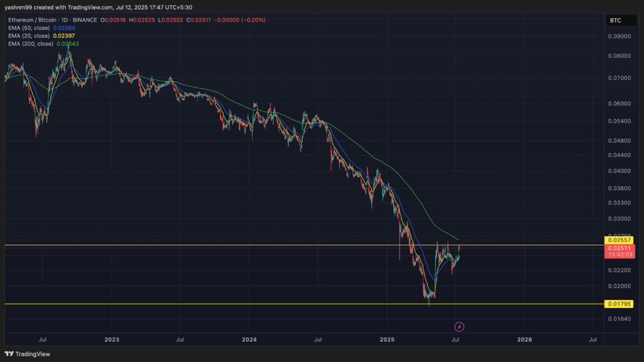Click the 0.04000 price axis label
Viewport: 644px width, 362px height.
tap(619, 171)
